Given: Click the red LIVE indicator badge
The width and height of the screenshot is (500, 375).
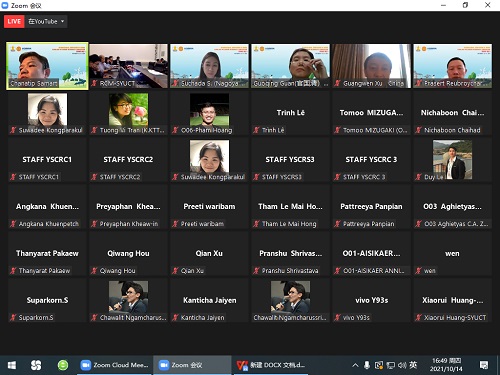Looking at the screenshot, I should coord(14,22).
